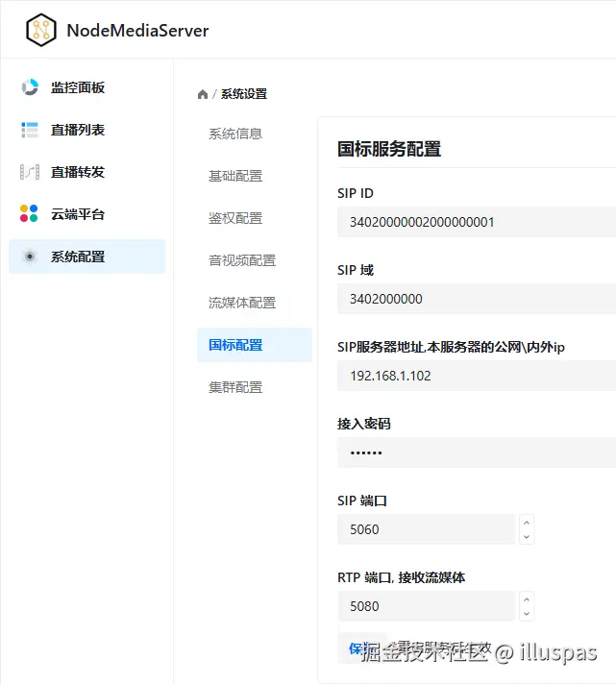Click the SIP服务器地址 label
Screen dimensions: 616x684
coord(451,347)
